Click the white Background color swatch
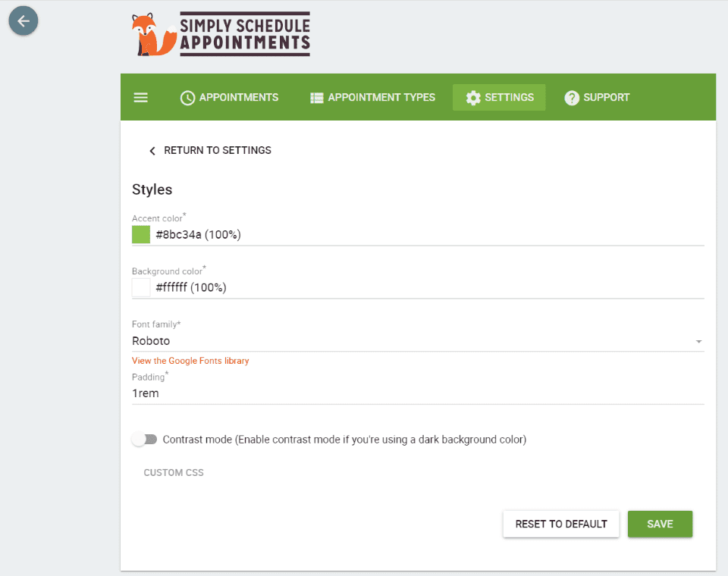This screenshot has width=728, height=576. click(x=140, y=287)
